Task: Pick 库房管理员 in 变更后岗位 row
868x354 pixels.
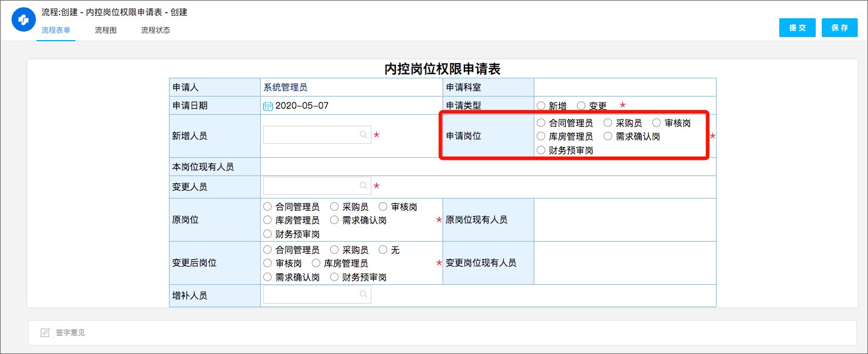Action: pyautogui.click(x=316, y=263)
